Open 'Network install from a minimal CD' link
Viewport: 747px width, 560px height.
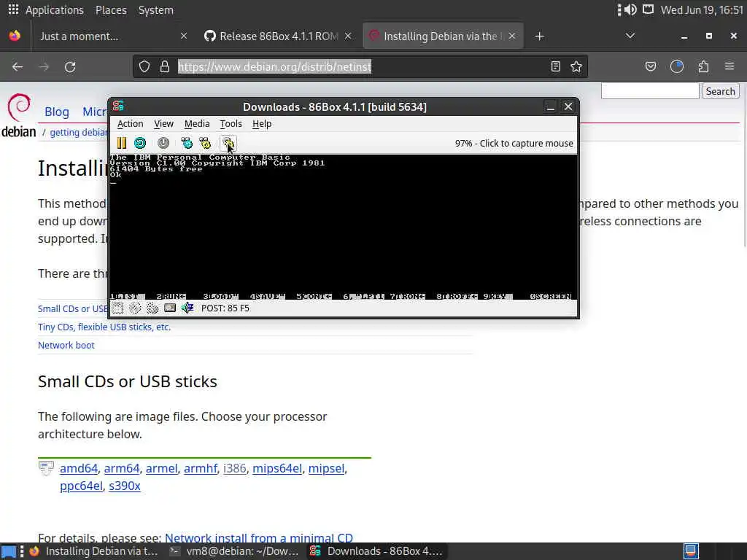[259, 539]
